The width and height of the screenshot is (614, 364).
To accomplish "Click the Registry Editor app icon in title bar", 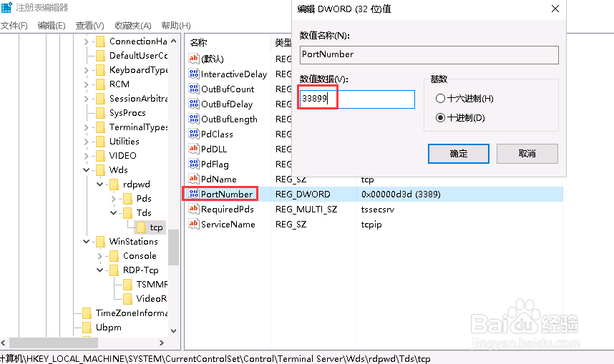I will tap(6, 7).
